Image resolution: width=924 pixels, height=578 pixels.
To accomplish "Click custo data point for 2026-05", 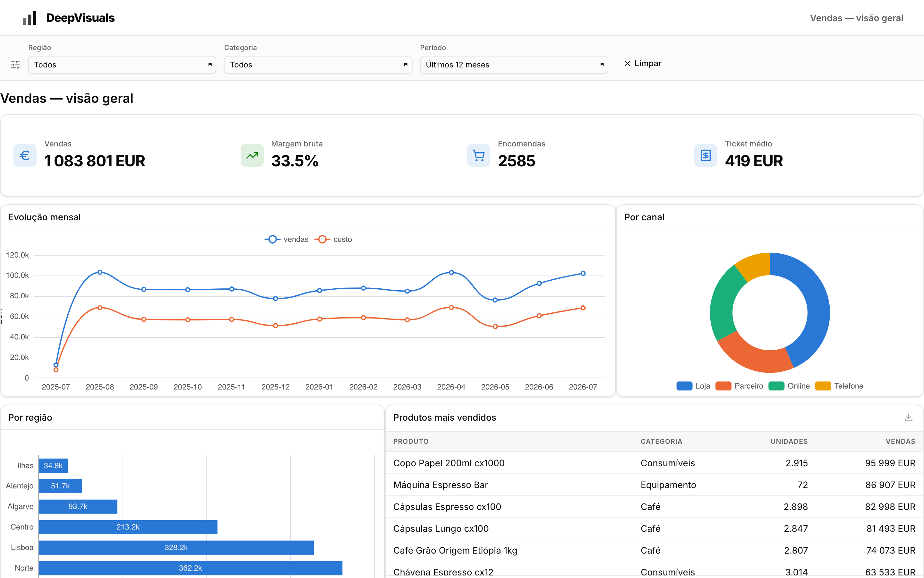I will coord(495,327).
